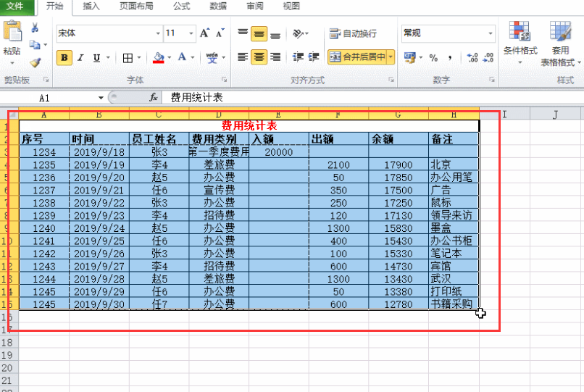The image size is (584, 392).
Task: Select column J header
Action: coord(555,114)
